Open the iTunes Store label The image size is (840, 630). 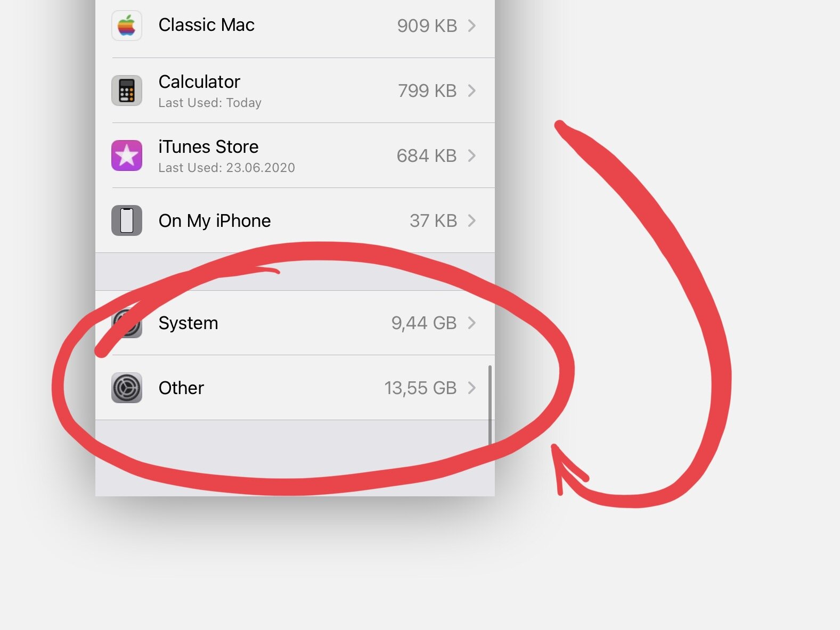coord(208,146)
